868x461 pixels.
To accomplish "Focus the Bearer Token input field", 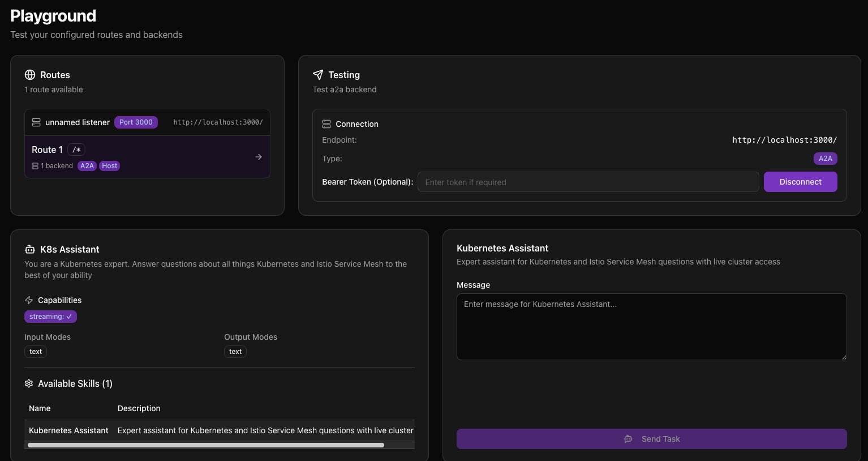I will click(x=588, y=181).
